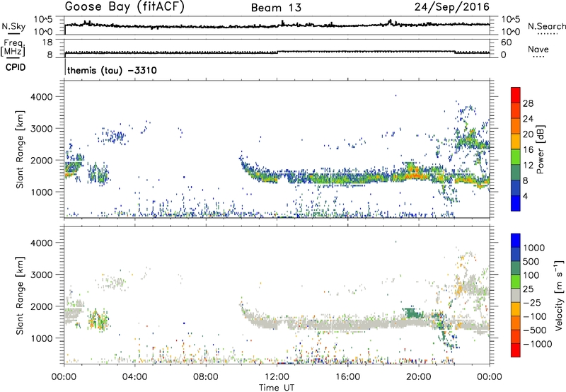Pick the yellow 16–20 dB Power colorbar segment
Screen dimensions: 566x392
516,141
